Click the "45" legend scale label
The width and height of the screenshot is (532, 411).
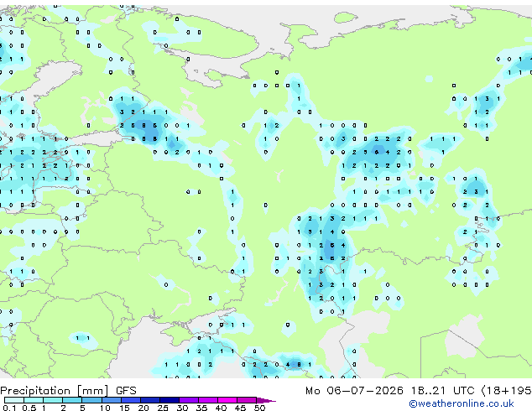tap(240, 408)
